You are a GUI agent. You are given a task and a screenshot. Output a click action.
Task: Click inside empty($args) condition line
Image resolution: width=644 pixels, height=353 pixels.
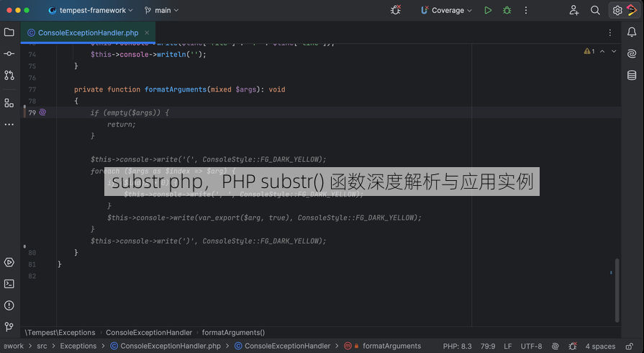click(130, 112)
